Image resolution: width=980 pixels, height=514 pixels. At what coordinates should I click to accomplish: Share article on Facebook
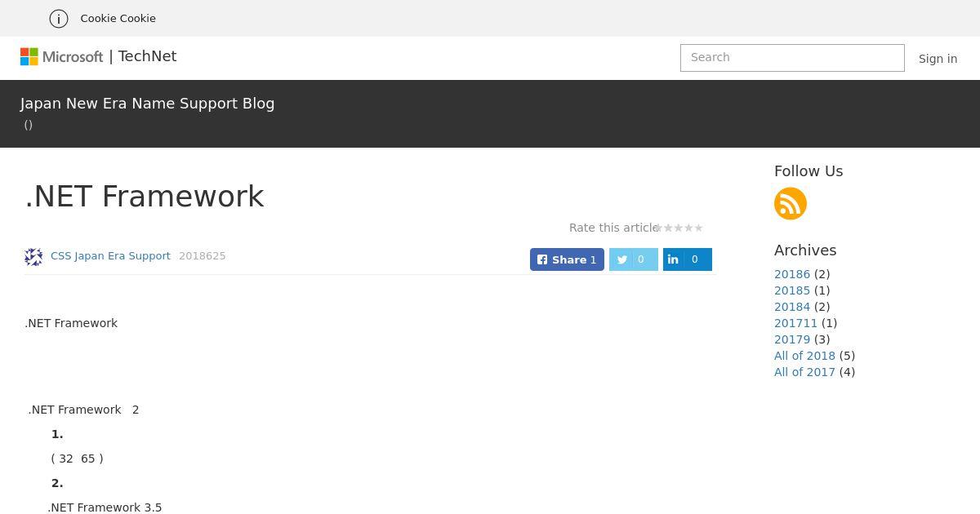[567, 259]
